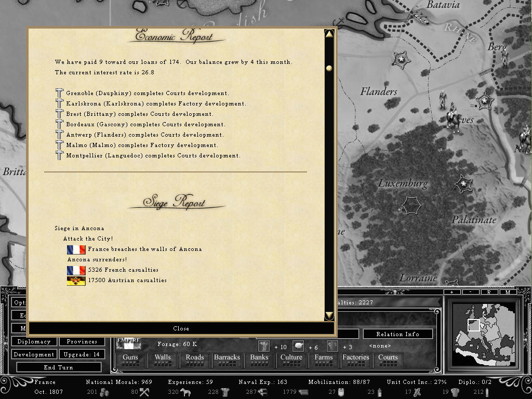Viewport: 532px width, 399px height.
Task: Click the sheep icon showing +6
Action: (x=298, y=347)
